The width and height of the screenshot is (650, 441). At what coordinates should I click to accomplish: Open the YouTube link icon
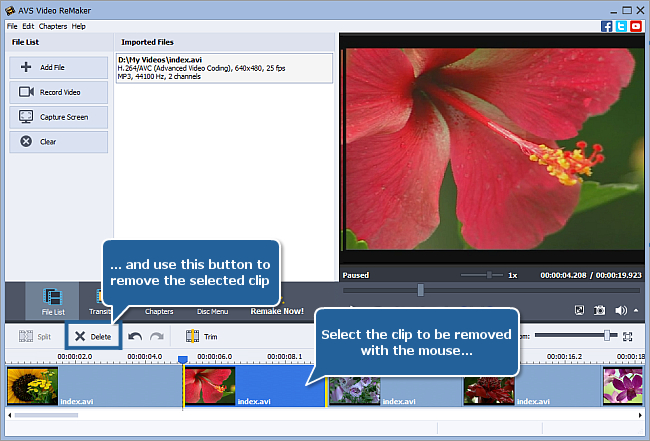tap(635, 26)
